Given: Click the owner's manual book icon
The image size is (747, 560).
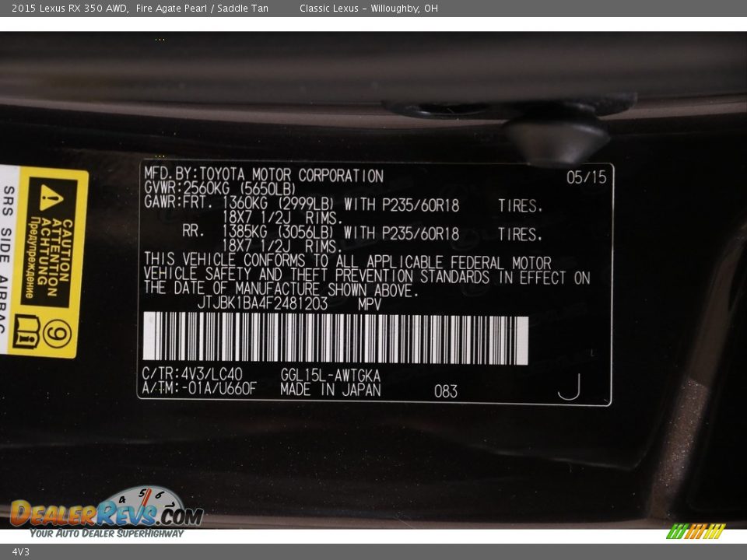Looking at the screenshot, I should (x=26, y=332).
